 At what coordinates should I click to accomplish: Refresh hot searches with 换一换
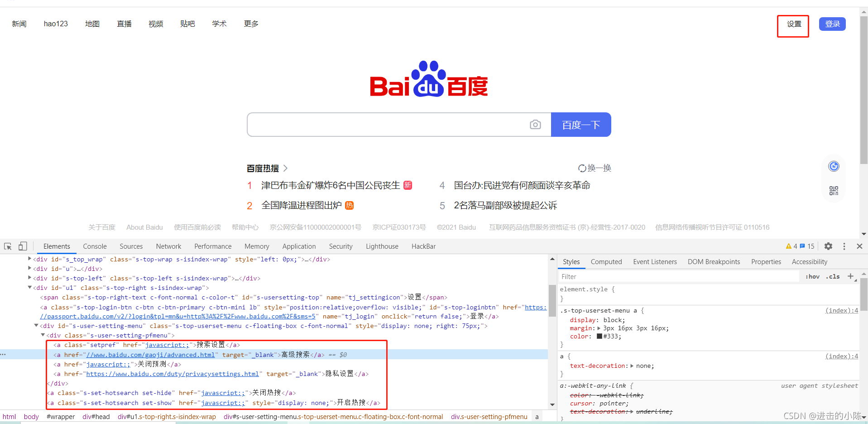(x=595, y=168)
